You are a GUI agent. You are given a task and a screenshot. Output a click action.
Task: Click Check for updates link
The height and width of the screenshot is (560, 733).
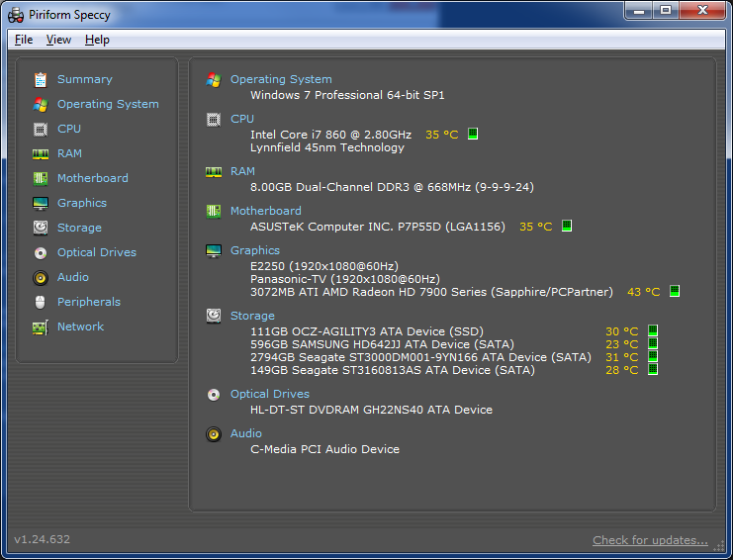click(x=650, y=540)
